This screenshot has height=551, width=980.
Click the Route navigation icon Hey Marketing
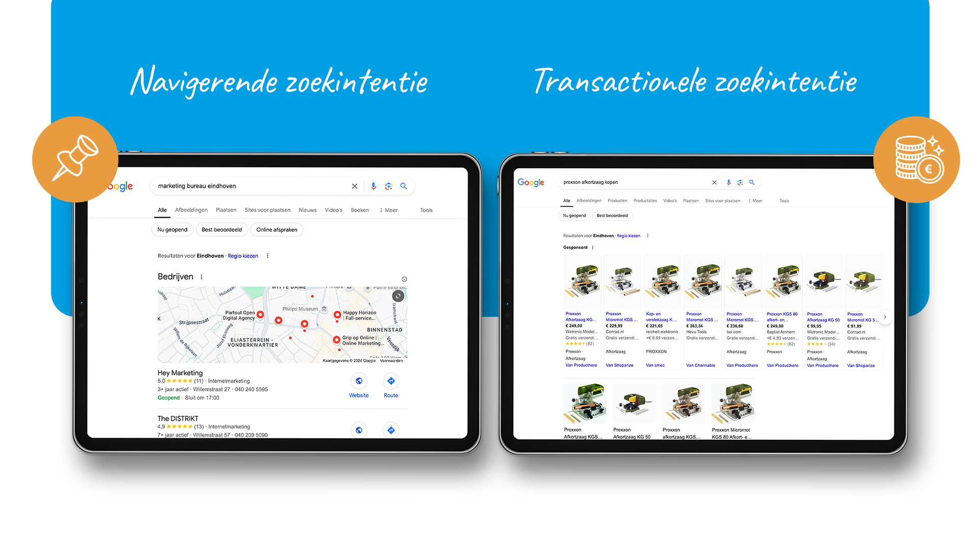390,381
